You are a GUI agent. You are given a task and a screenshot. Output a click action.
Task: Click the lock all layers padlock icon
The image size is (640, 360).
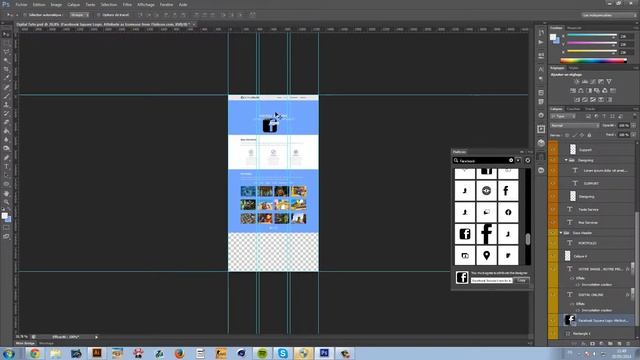point(589,135)
